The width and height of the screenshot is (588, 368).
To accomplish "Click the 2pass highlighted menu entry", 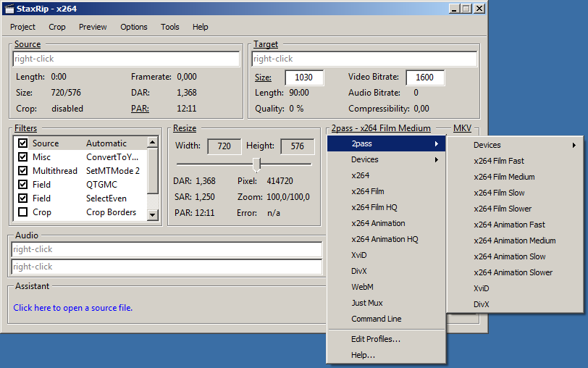I will click(386, 143).
